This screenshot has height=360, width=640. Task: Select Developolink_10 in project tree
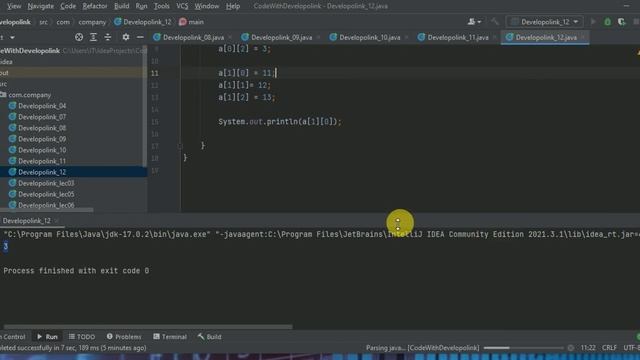pos(42,150)
